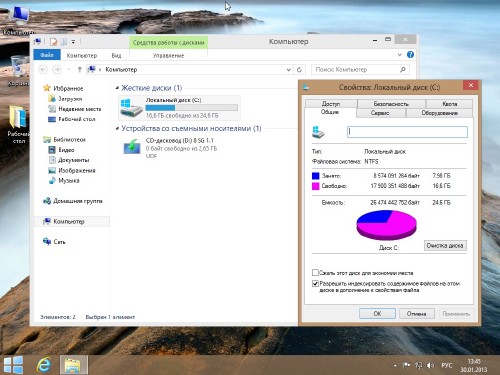Enable the compress this disk checkbox

click(x=315, y=273)
